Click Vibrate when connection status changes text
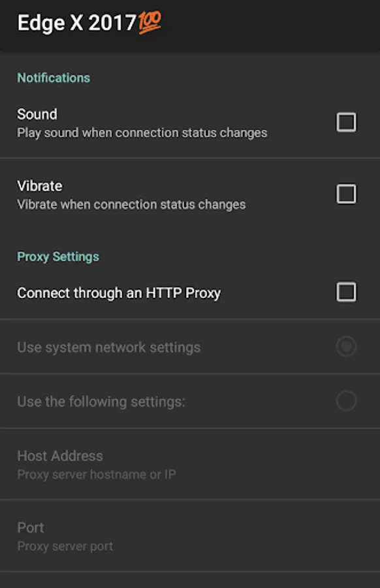 (131, 204)
